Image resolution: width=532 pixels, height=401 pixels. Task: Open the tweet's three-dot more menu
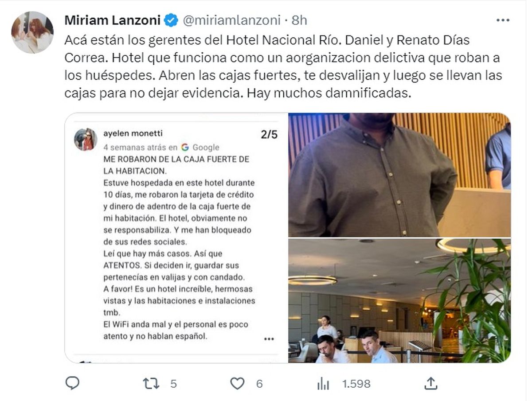[x=503, y=20]
